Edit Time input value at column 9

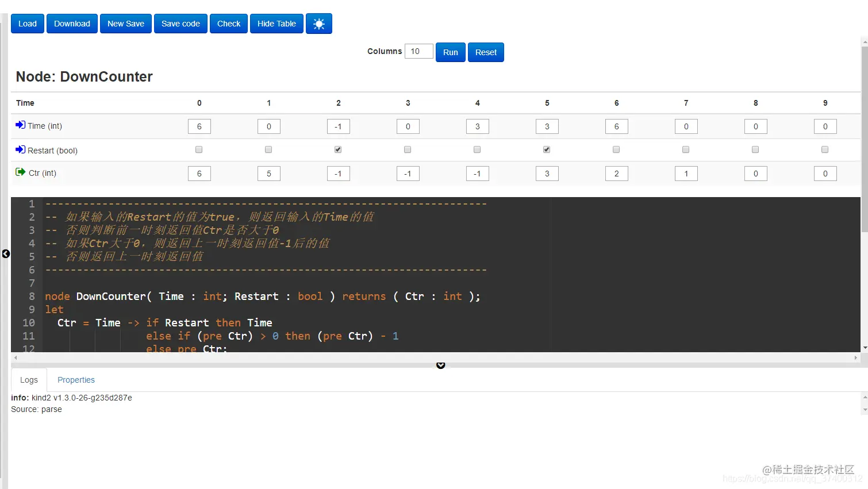825,126
